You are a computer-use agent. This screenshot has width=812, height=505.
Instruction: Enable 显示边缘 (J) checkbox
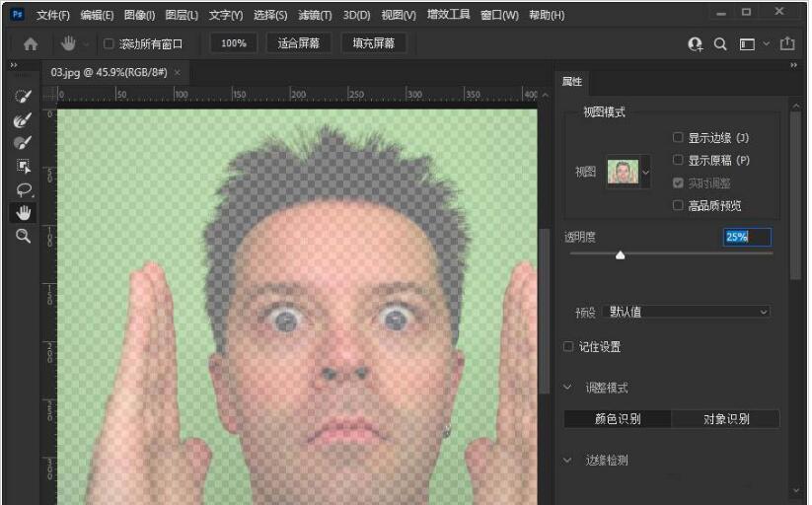(x=678, y=137)
